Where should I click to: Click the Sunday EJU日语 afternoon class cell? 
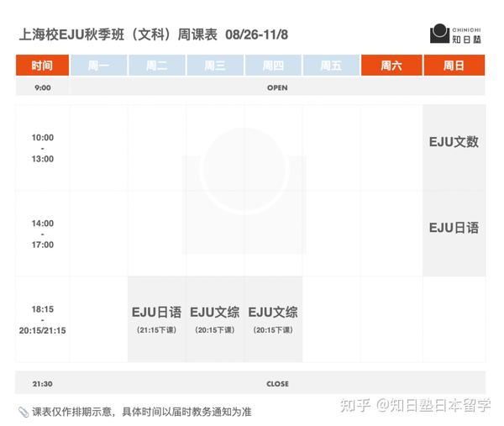[454, 228]
